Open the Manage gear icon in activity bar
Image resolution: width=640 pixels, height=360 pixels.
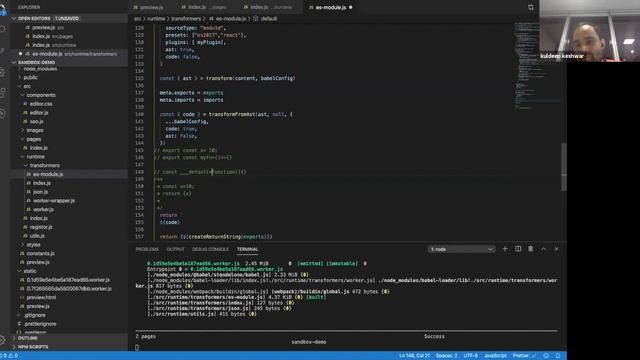[x=2, y=340]
